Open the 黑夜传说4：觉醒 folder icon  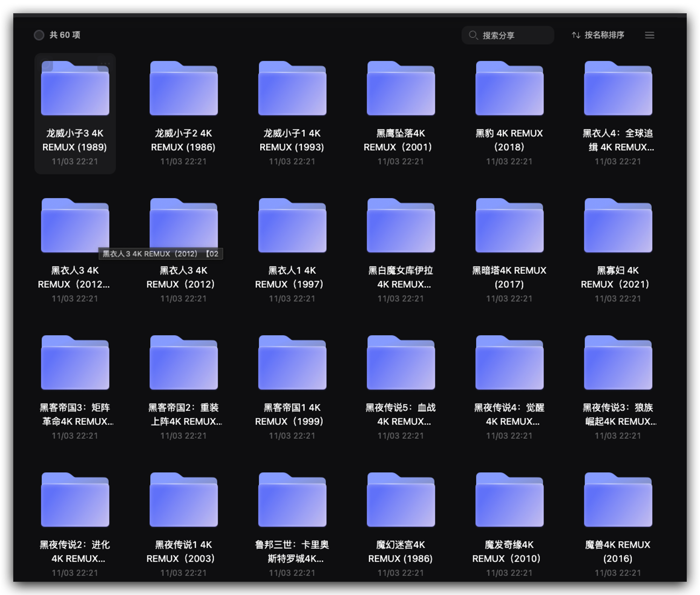pos(509,362)
